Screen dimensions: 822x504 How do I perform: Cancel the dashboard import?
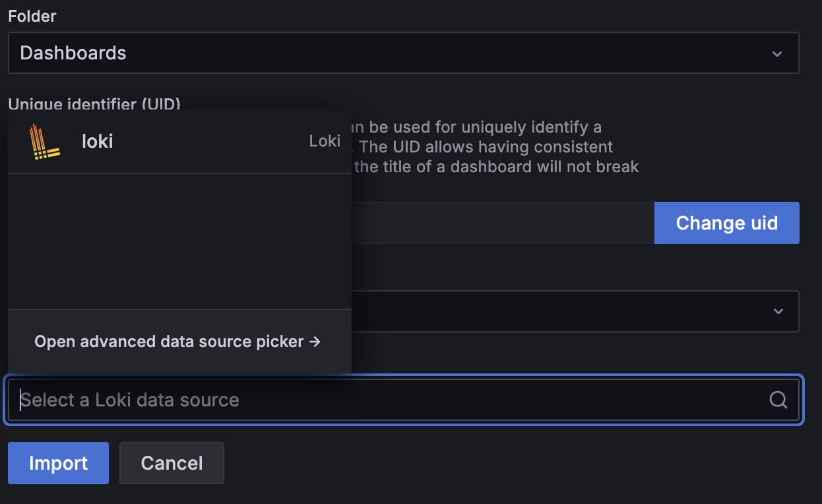click(172, 463)
